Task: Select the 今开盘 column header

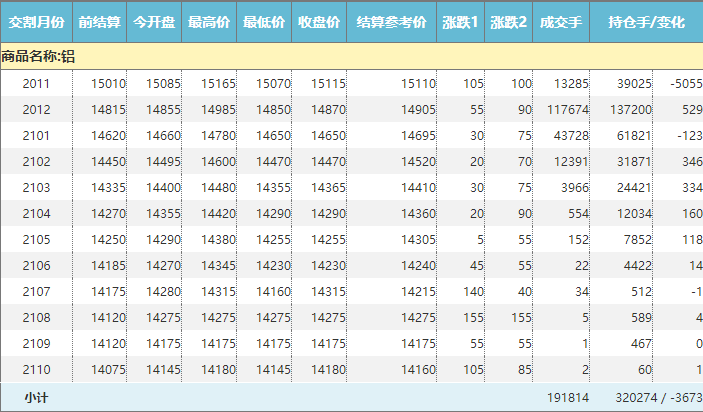Action: click(x=155, y=22)
